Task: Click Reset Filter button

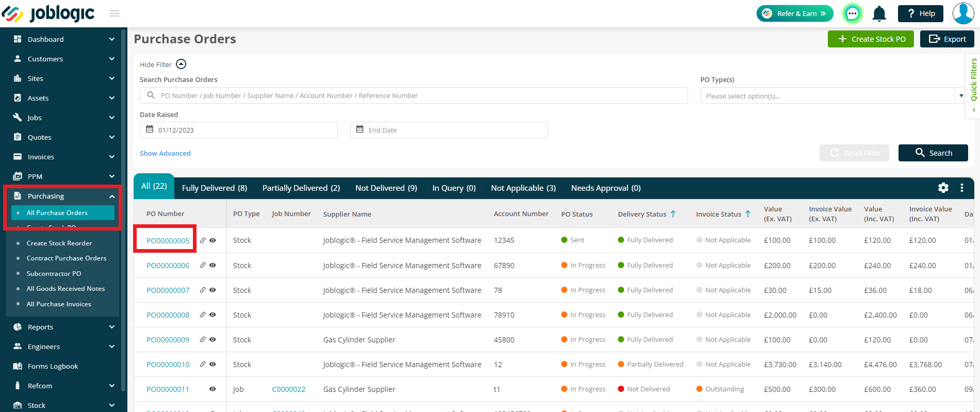Action: coord(854,153)
